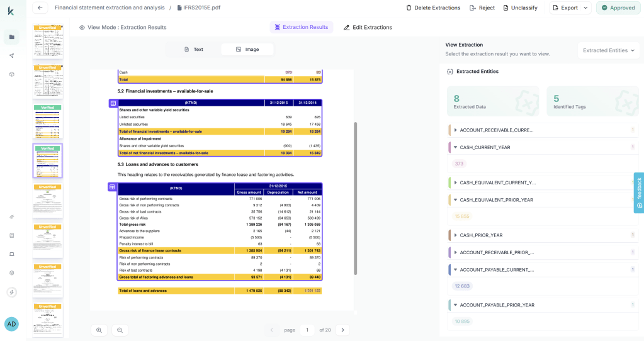644x341 pixels.
Task: Click the Delete Extractions button
Action: [433, 8]
